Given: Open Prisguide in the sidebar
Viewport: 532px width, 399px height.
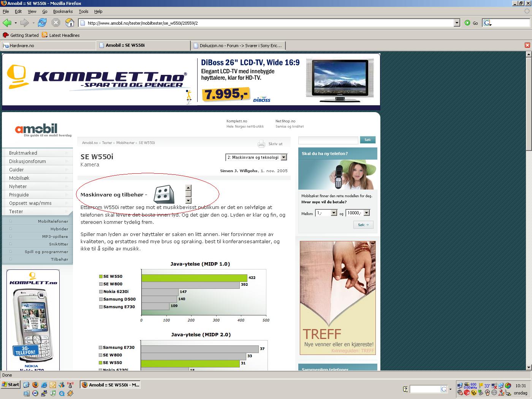Looking at the screenshot, I should pos(37,195).
